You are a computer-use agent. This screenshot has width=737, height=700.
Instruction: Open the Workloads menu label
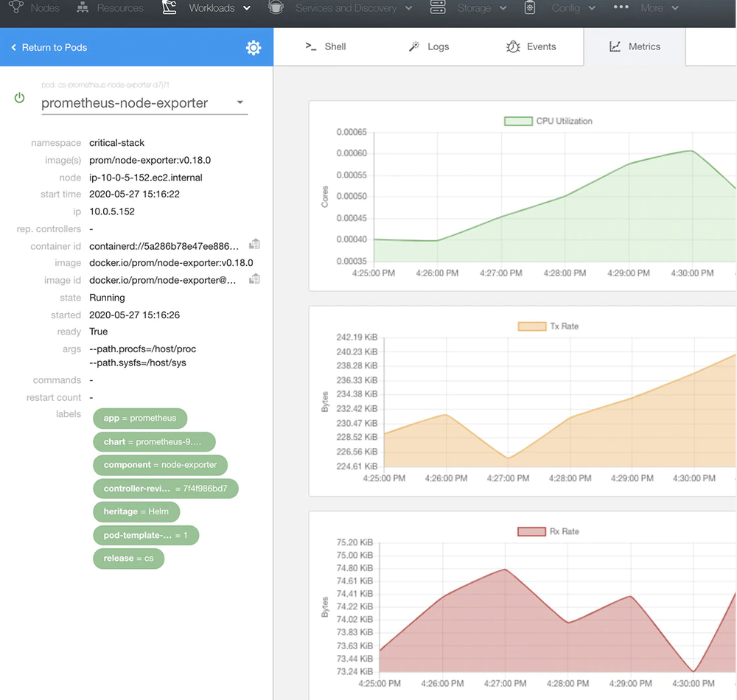click(x=212, y=8)
